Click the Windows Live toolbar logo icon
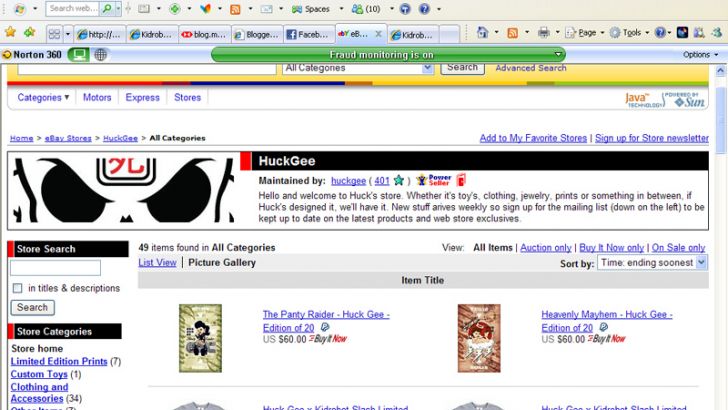The image size is (728, 410). click(x=20, y=9)
